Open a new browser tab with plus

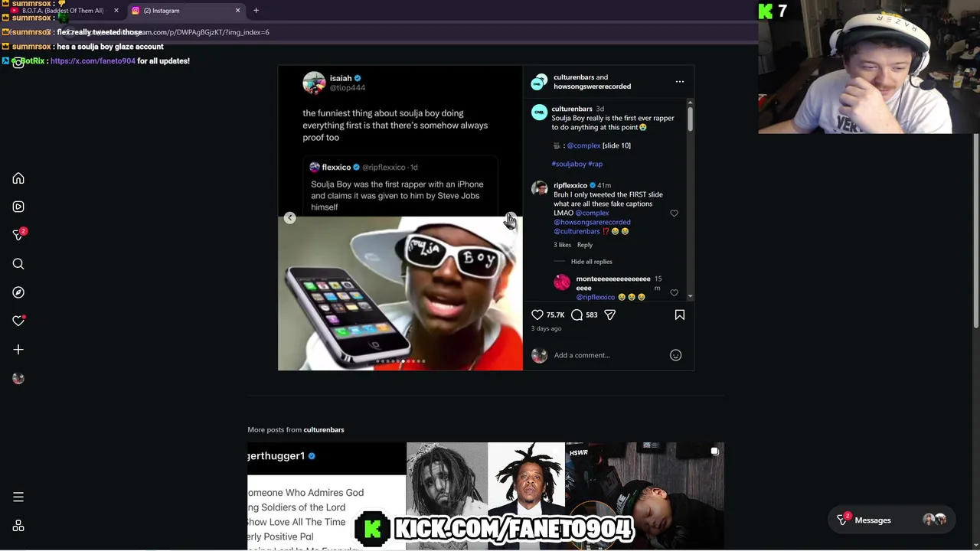(256, 11)
